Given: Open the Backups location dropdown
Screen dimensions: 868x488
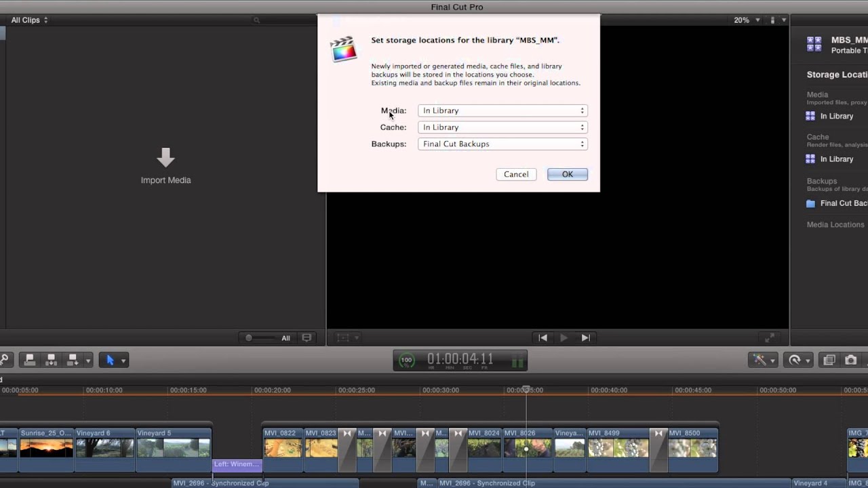Looking at the screenshot, I should coord(502,144).
